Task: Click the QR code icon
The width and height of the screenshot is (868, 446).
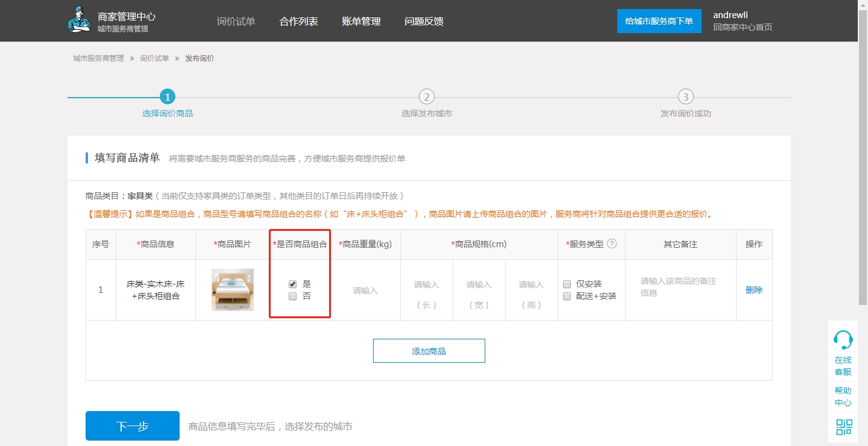Action: (844, 427)
